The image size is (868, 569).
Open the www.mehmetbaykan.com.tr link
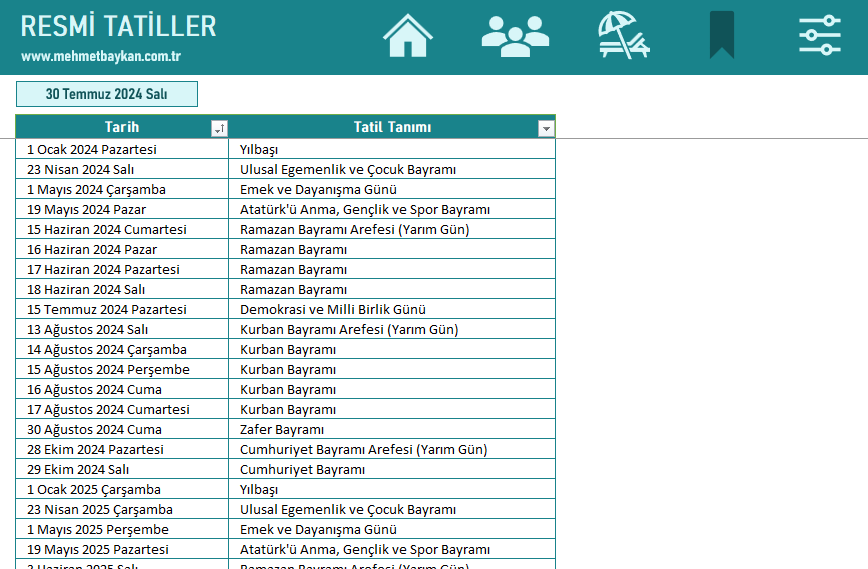point(101,56)
